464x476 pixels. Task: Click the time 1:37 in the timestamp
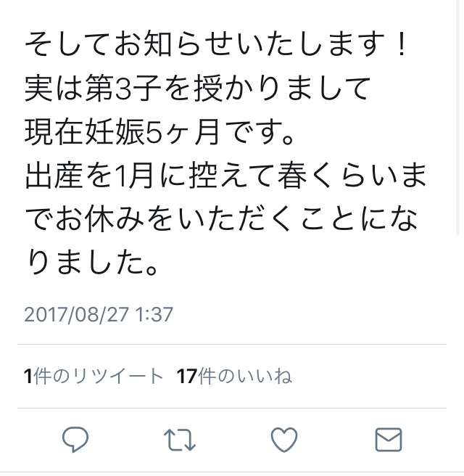pos(154,314)
